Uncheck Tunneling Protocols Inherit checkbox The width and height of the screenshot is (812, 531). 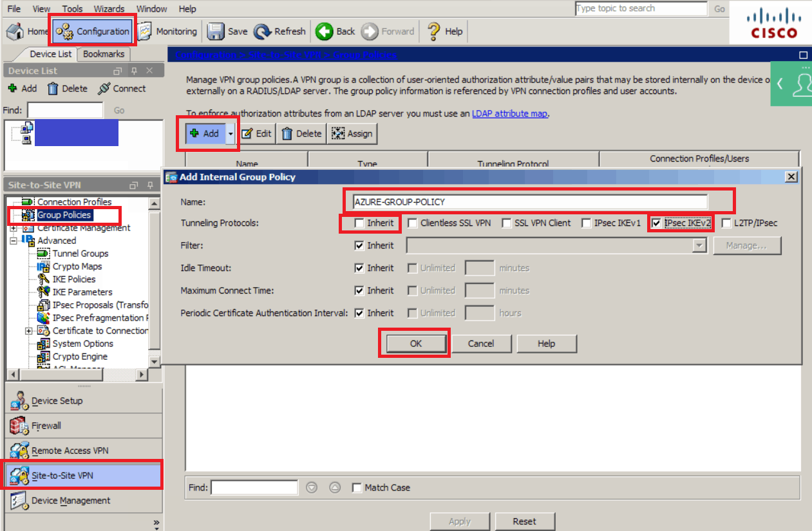tap(359, 223)
